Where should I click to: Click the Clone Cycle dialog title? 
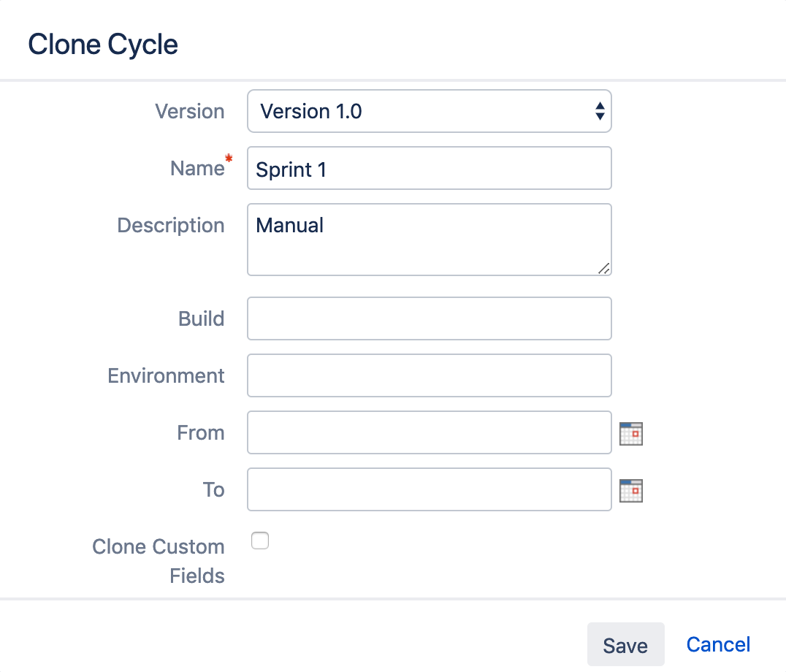click(102, 44)
